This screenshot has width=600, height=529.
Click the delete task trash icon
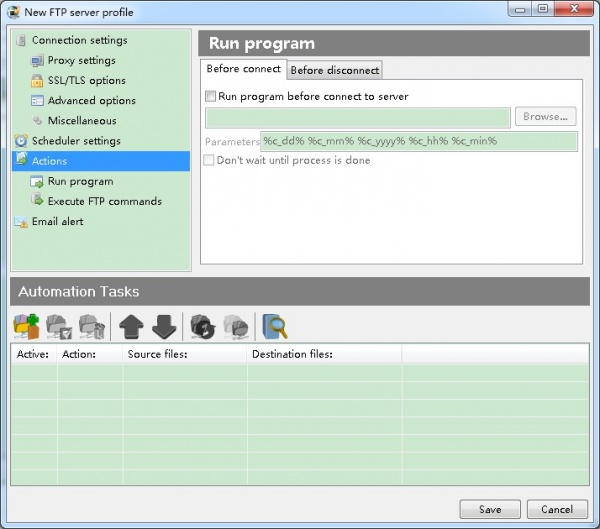click(92, 326)
